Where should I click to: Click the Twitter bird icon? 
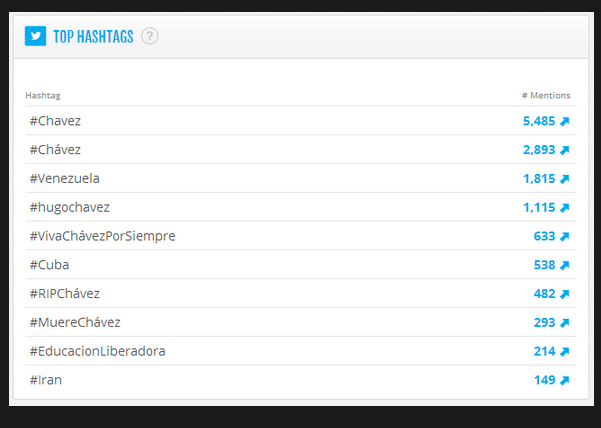coord(36,36)
